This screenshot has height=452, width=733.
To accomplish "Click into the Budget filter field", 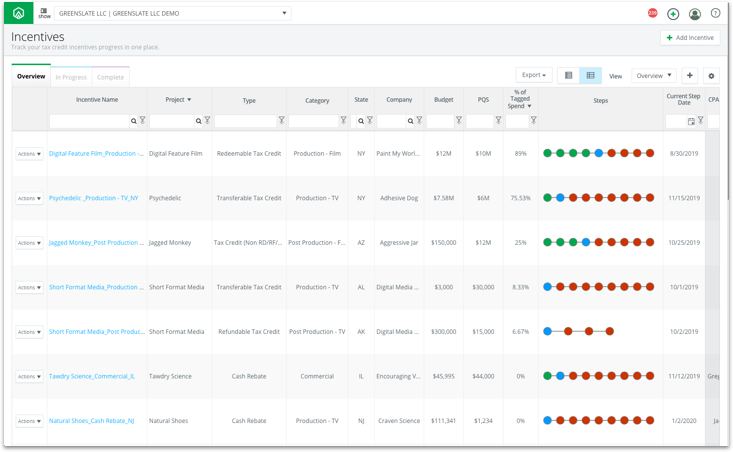I will (440, 121).
